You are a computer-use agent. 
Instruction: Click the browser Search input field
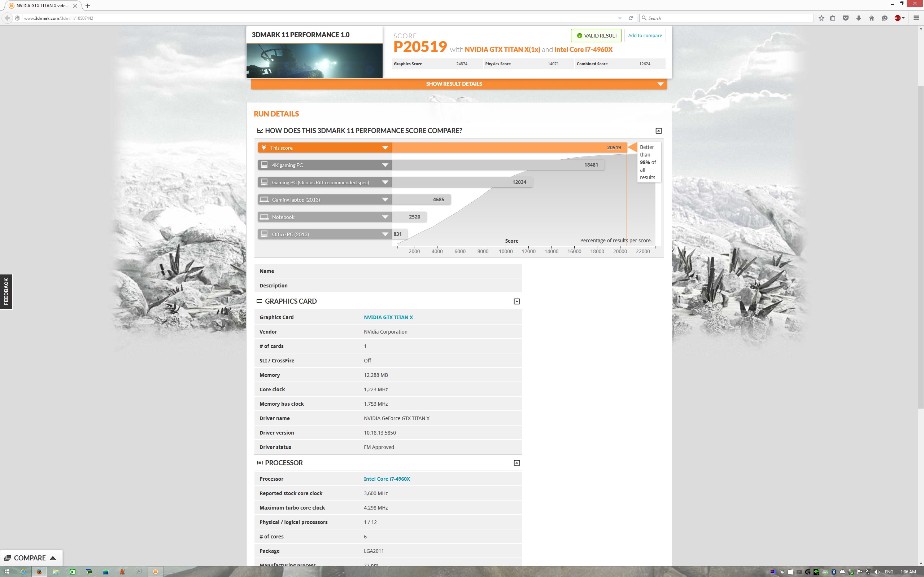pyautogui.click(x=725, y=18)
